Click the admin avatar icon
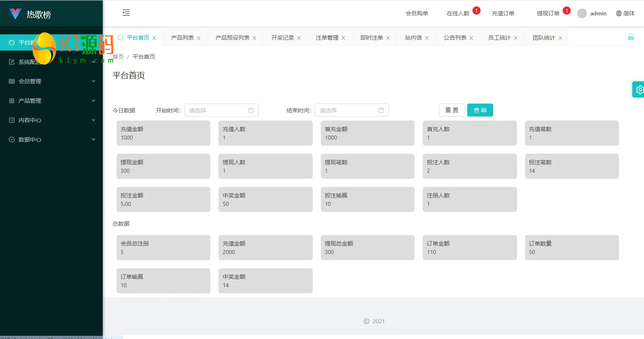 [582, 13]
